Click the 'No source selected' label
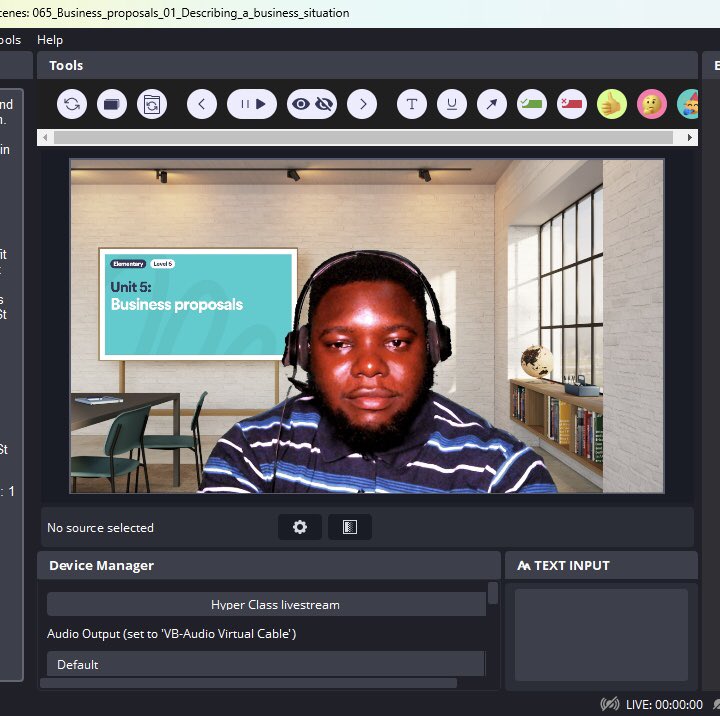Viewport: 720px width, 716px height. tap(101, 527)
